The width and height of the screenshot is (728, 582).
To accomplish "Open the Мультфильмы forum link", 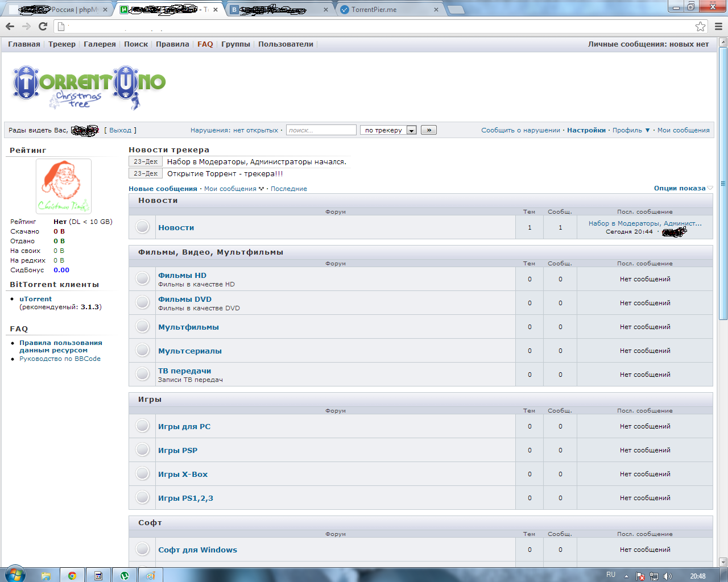I will click(188, 327).
